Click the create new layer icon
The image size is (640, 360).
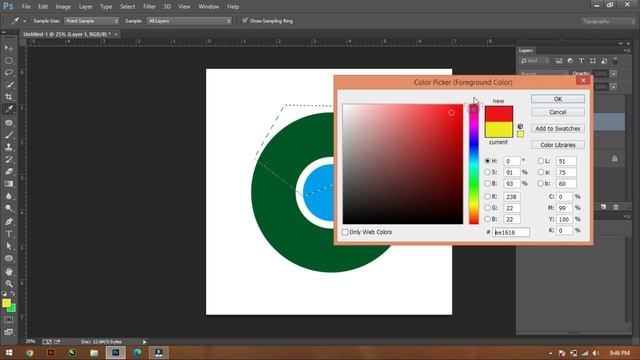[603, 207]
